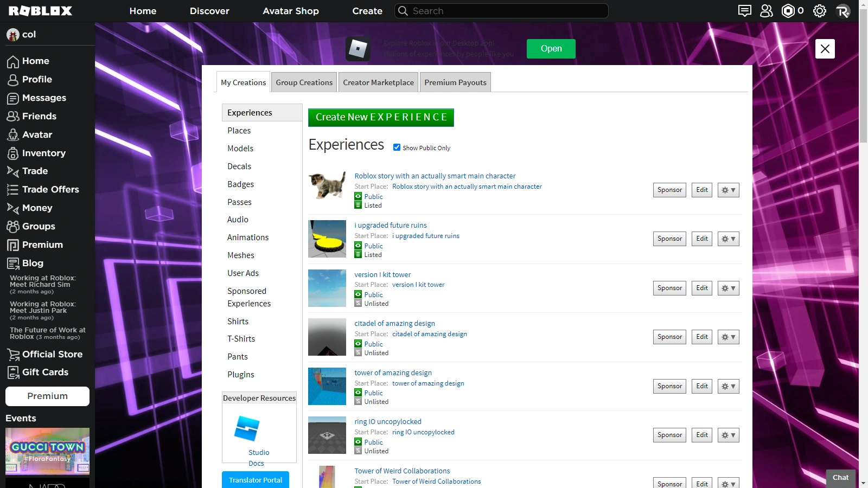Open account settings gear in top bar

coord(820,10)
